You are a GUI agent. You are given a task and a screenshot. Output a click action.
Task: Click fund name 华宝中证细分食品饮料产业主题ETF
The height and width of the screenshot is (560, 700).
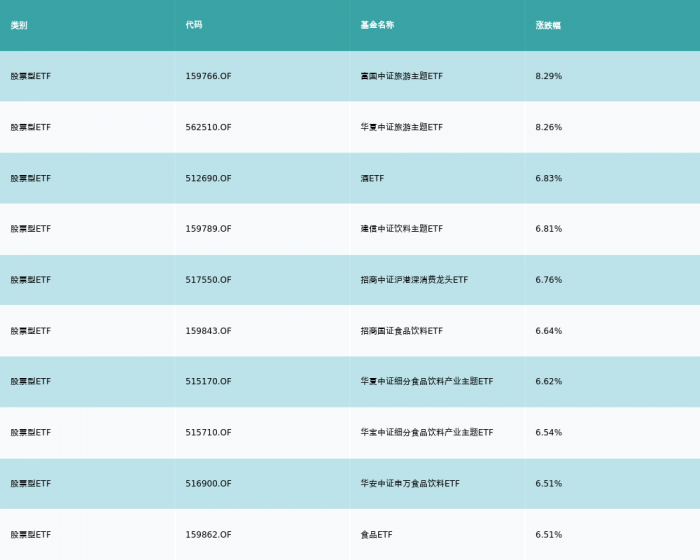[x=427, y=433]
